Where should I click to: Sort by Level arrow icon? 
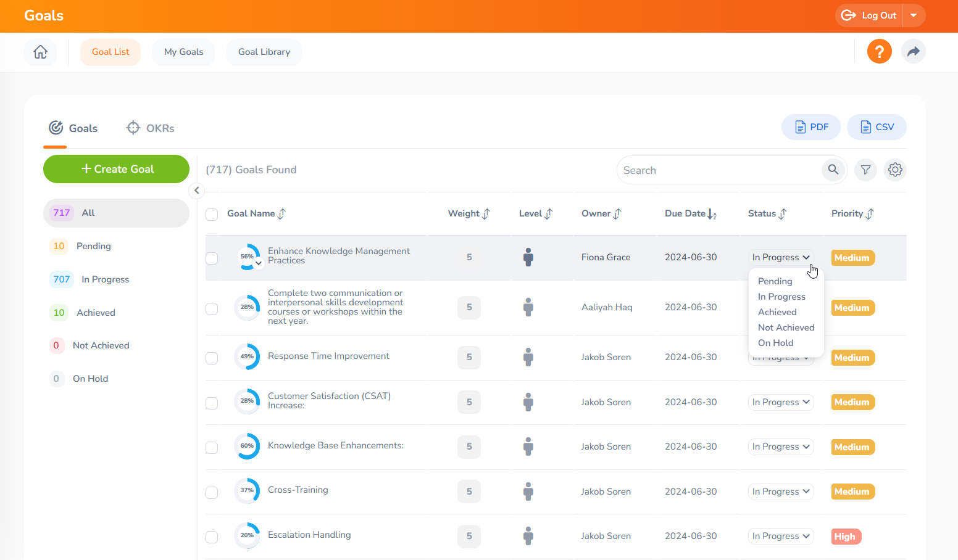pos(548,214)
